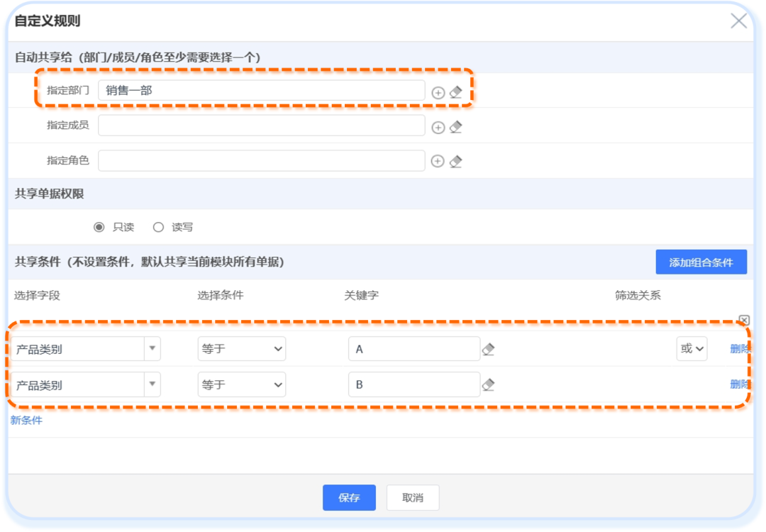Viewport: 766px width, 532px height.
Task: Expand first 产品类别 field dropdown
Action: pos(152,349)
